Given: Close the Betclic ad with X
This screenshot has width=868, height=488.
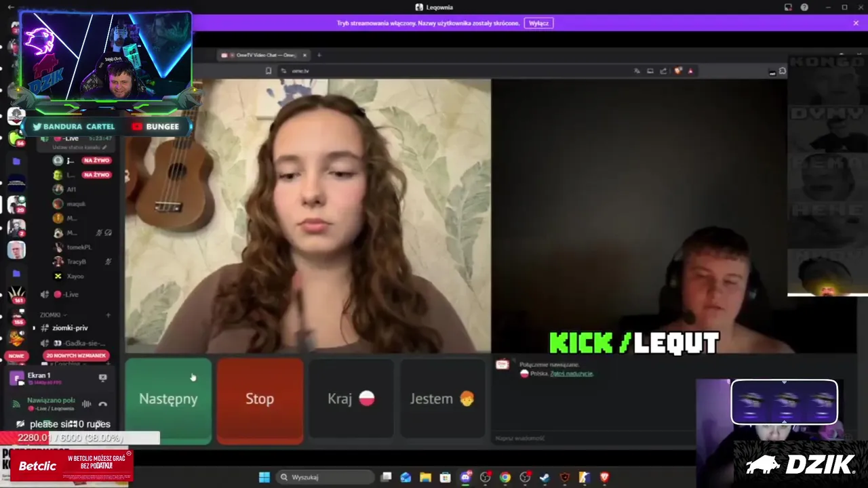Looking at the screenshot, I should (129, 453).
